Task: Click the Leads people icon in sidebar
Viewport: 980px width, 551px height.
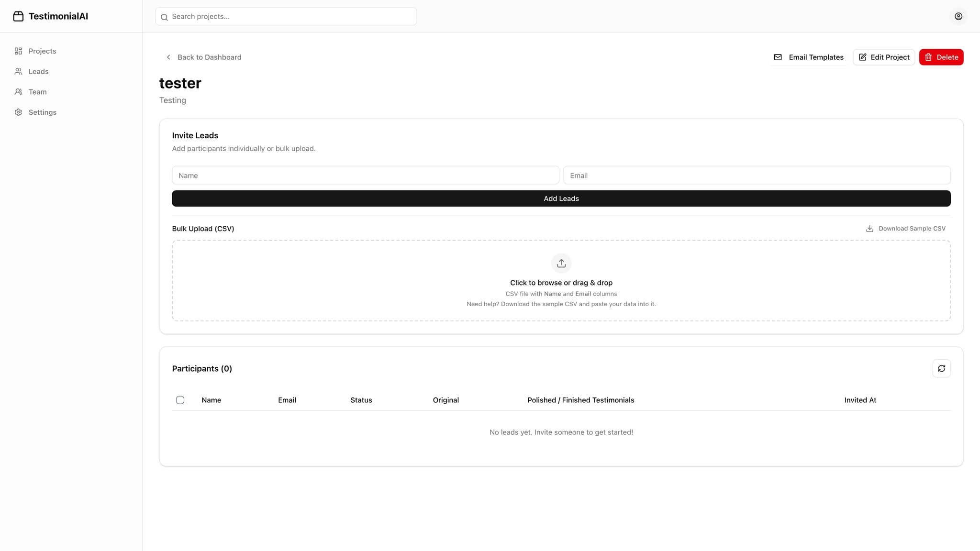Action: (18, 71)
